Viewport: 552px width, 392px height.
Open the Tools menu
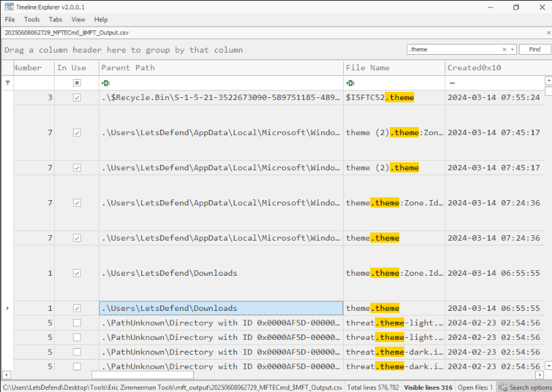tap(32, 20)
